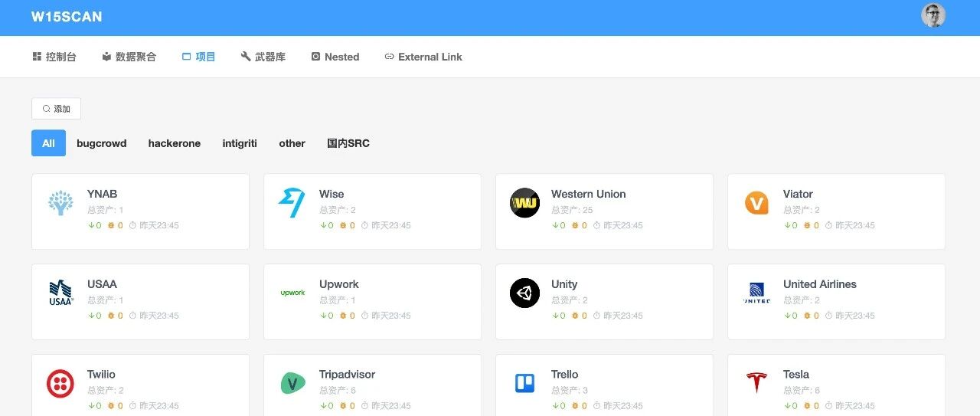980x416 pixels.
Task: Open the Nested menu item
Action: click(335, 57)
